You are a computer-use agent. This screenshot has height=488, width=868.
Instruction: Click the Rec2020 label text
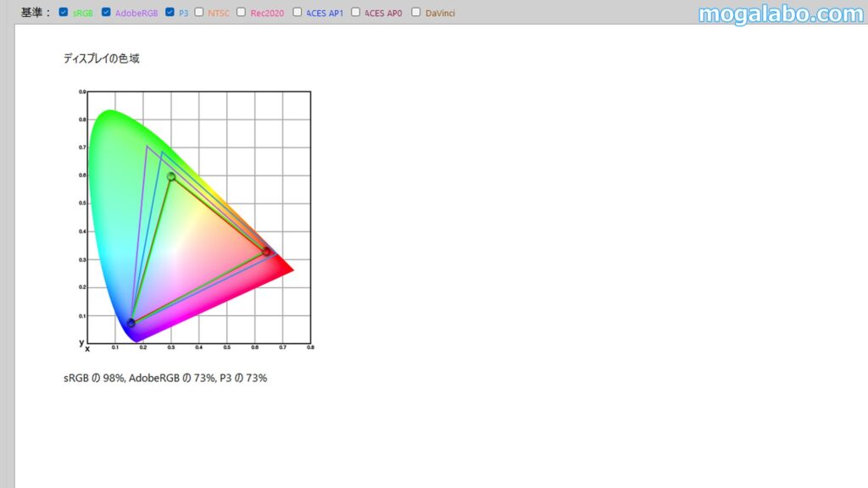point(267,14)
